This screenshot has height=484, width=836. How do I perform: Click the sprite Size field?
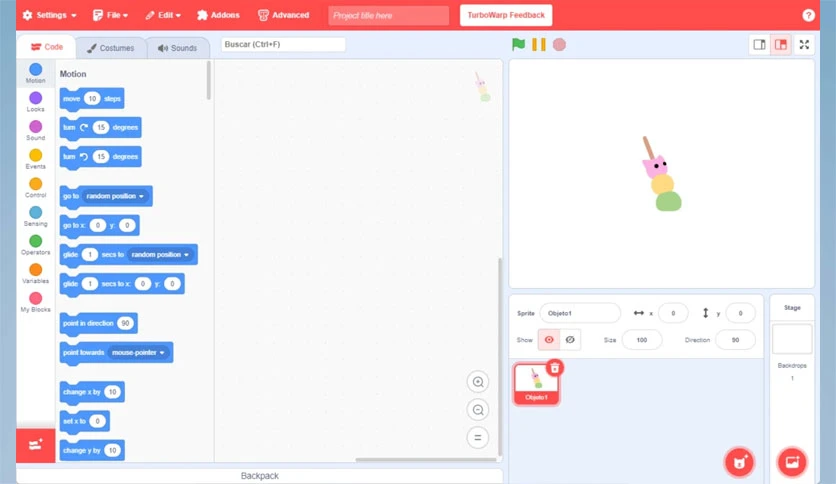pyautogui.click(x=641, y=340)
